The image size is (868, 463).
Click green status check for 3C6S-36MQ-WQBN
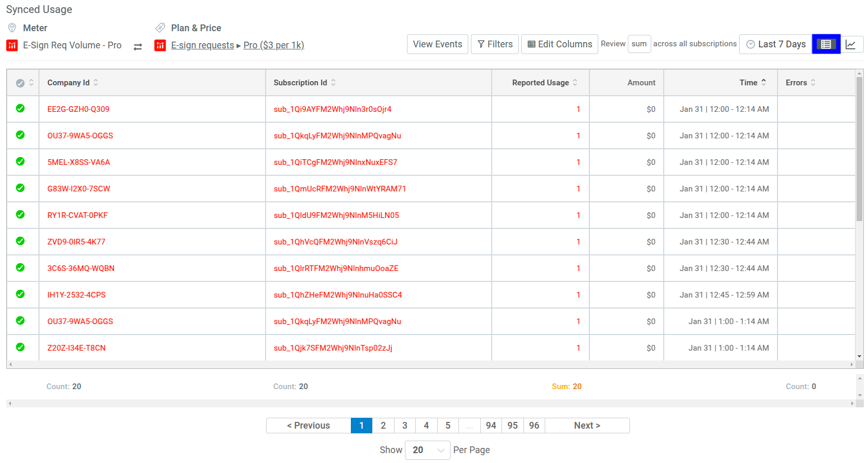pyautogui.click(x=20, y=267)
